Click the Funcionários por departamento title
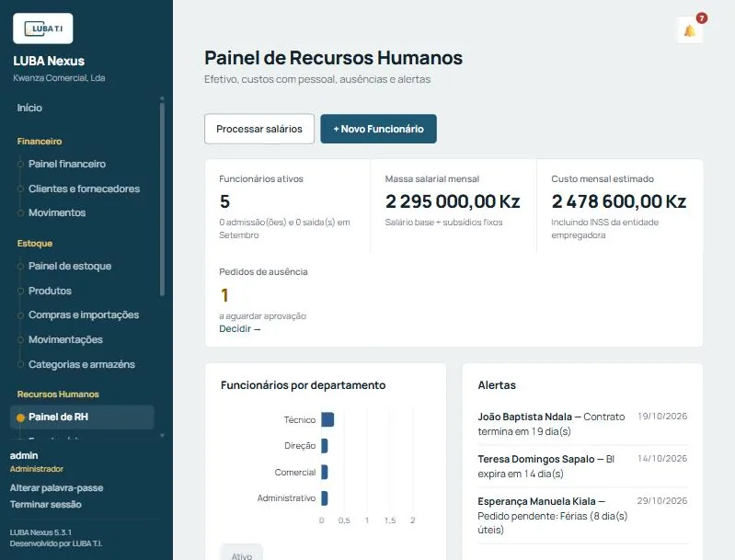This screenshot has height=560, width=735. point(303,385)
